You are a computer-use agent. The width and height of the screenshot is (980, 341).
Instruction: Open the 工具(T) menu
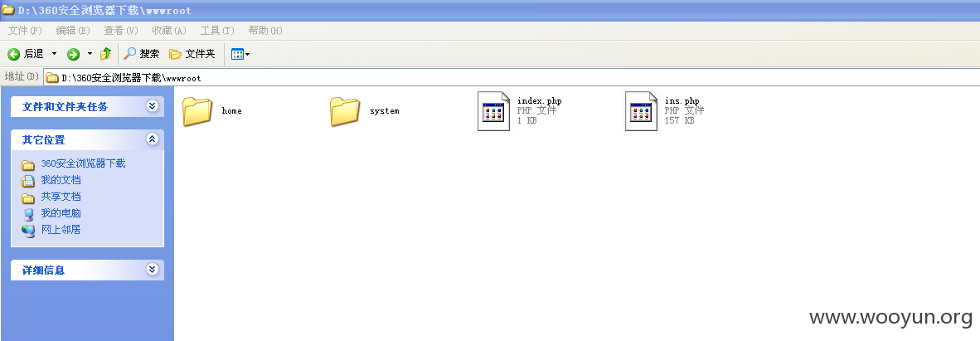pyautogui.click(x=217, y=31)
